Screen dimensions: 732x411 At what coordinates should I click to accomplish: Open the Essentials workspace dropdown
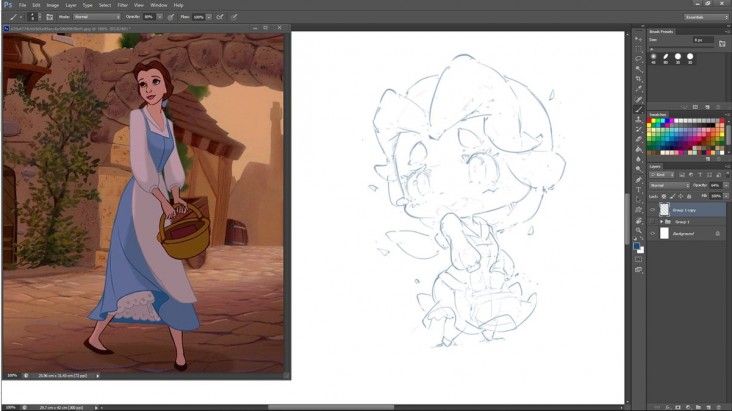706,17
